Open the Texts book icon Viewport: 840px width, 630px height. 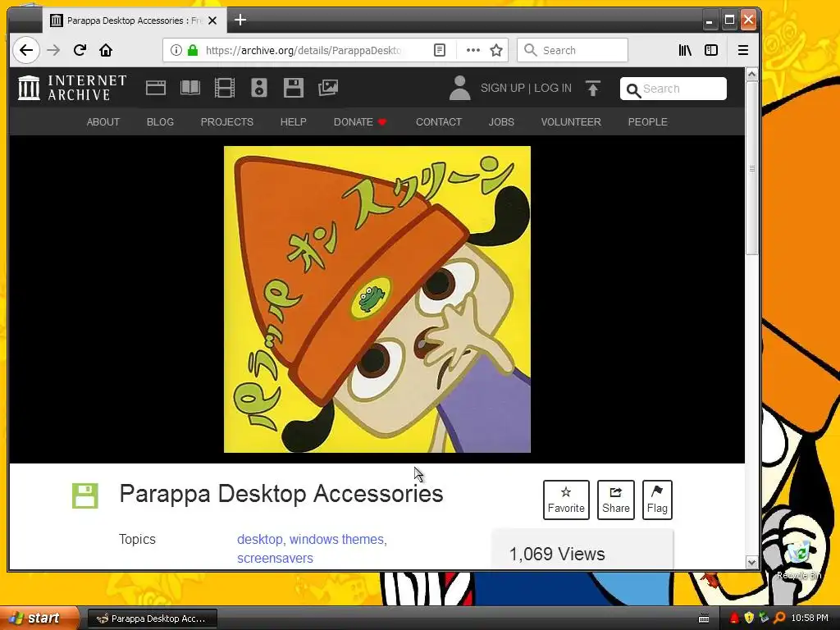click(190, 88)
